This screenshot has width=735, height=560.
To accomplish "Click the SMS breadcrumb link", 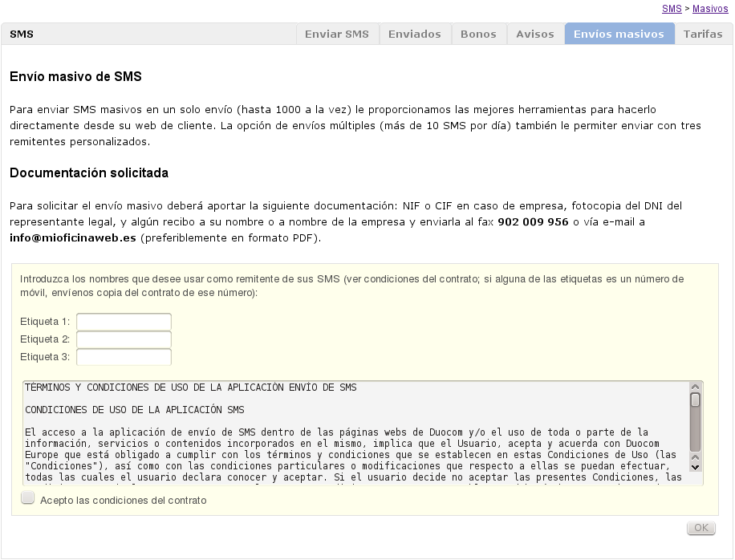I will click(672, 9).
